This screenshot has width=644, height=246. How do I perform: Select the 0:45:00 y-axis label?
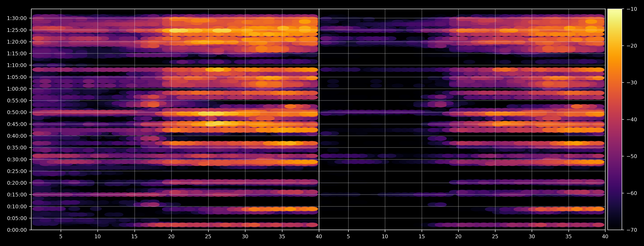click(17, 124)
